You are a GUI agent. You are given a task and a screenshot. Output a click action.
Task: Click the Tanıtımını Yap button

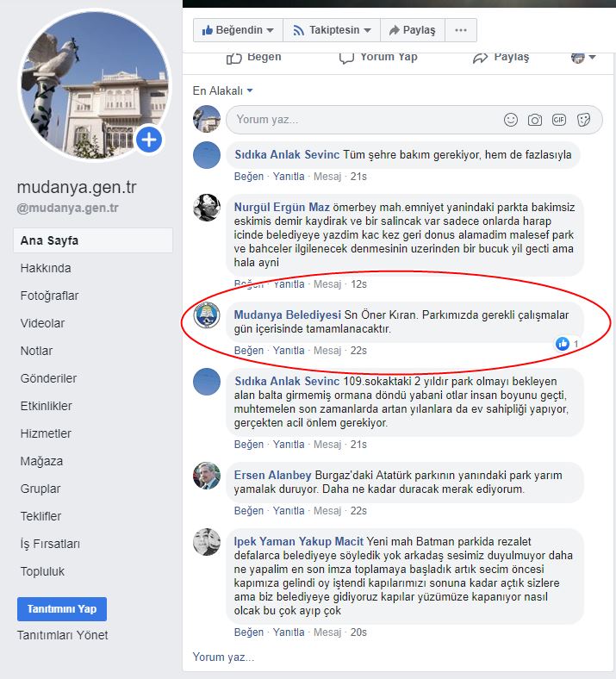62,609
